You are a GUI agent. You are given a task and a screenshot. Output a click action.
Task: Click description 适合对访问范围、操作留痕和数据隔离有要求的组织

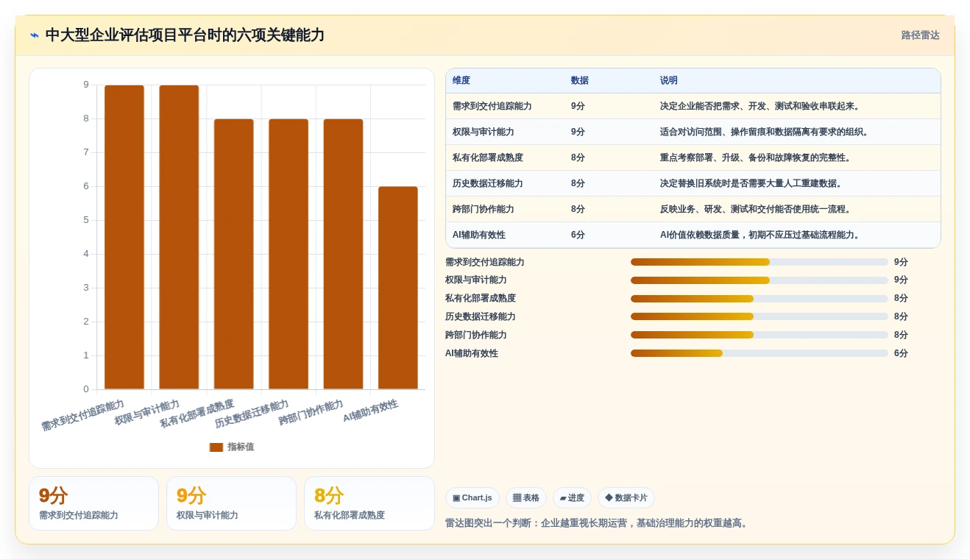click(765, 132)
